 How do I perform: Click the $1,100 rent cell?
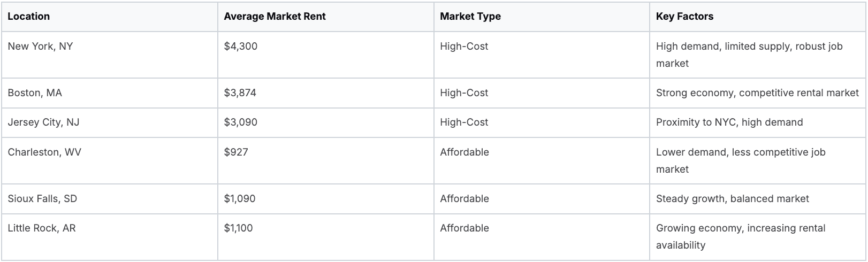239,228
